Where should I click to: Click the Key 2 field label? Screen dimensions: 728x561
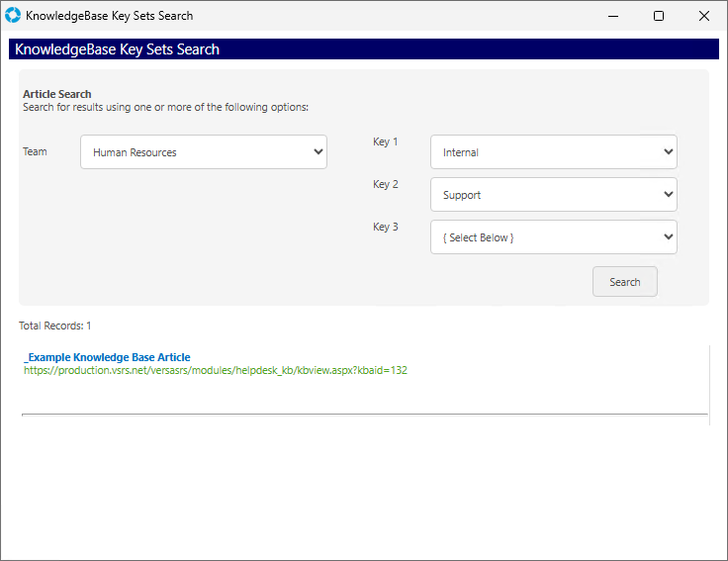pyautogui.click(x=385, y=184)
